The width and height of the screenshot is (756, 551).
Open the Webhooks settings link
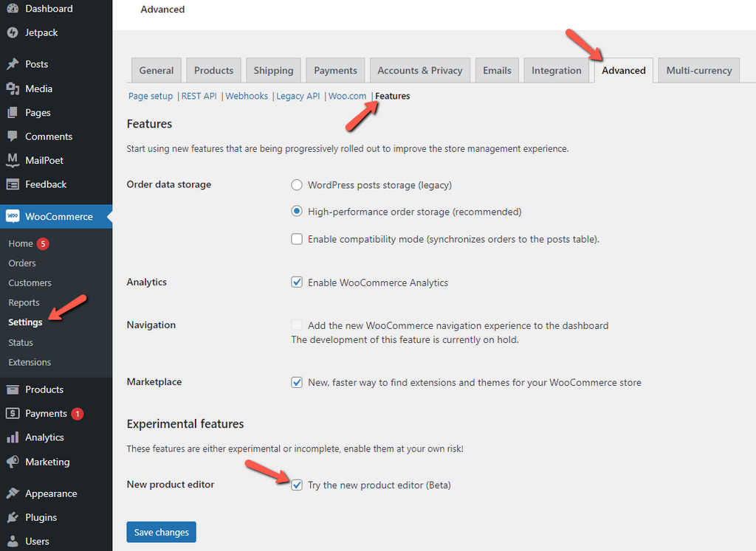[x=246, y=95]
